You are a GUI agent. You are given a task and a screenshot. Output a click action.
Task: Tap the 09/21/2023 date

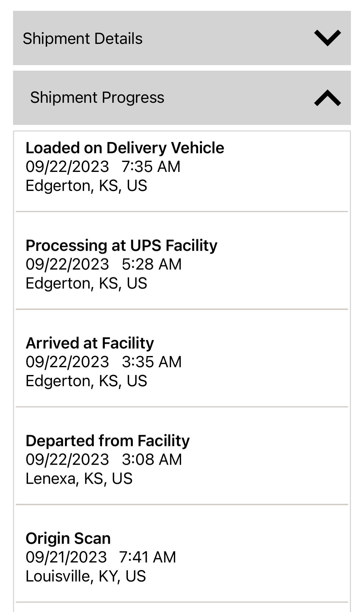tap(66, 557)
